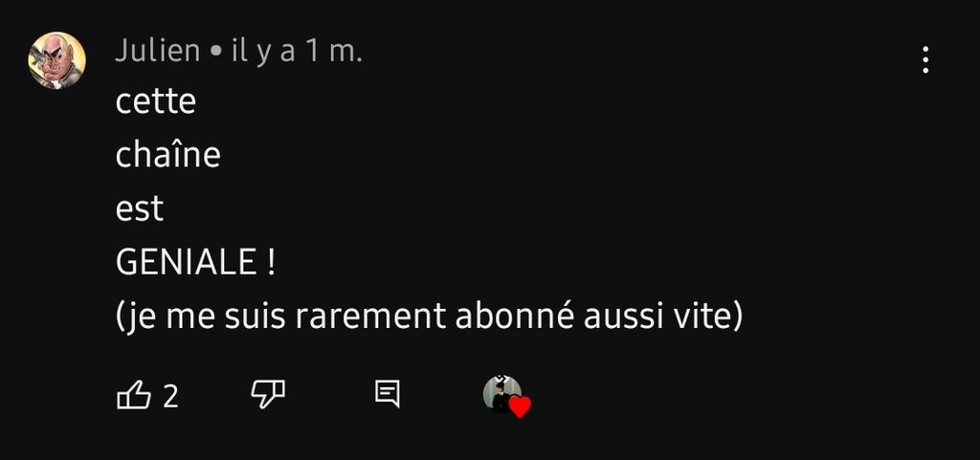980x460 pixels.
Task: Click the comment line 'est'
Action: click(x=140, y=208)
